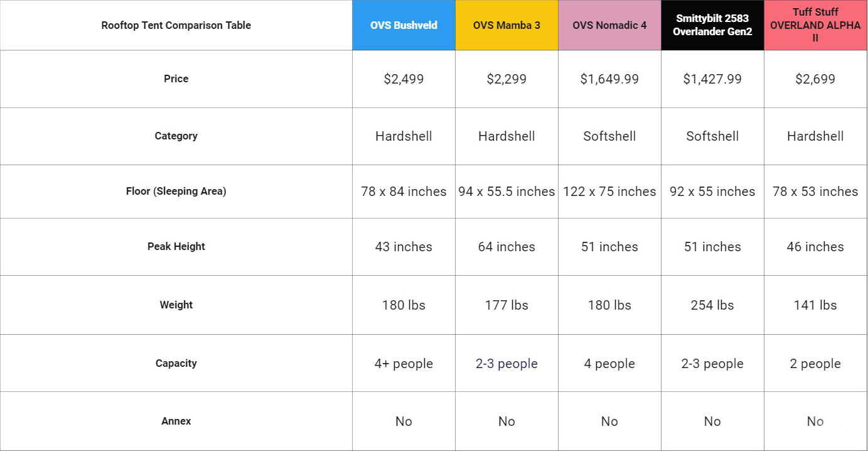Viewport: 868px width, 451px height.
Task: Select the Floor (Sleeping Area) row label
Action: point(176,191)
